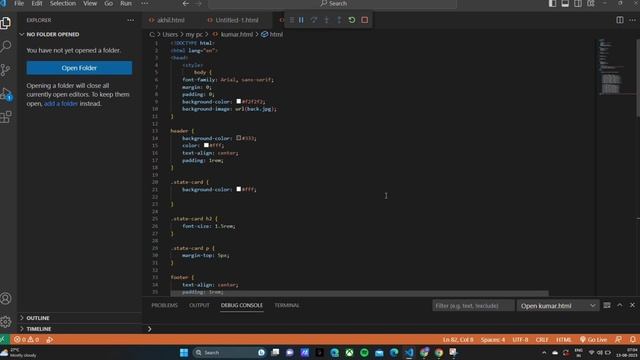The image size is (640, 360).
Task: Switch to the Terminal panel tab
Action: pyautogui.click(x=287, y=305)
